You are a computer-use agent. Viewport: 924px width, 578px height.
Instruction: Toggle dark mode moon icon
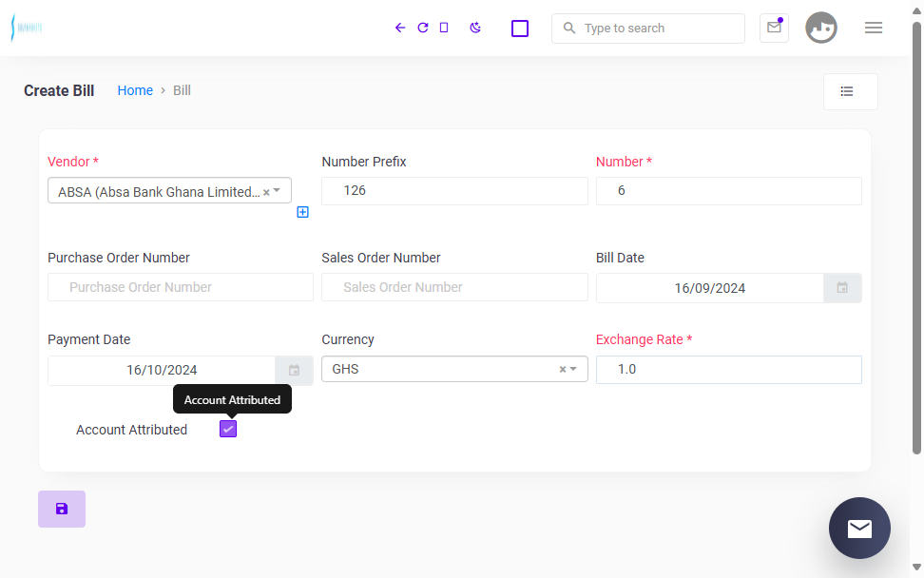click(475, 28)
